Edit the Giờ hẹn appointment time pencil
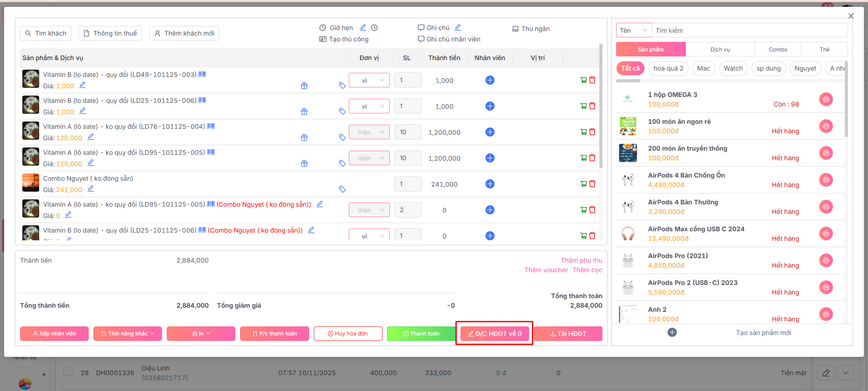 click(363, 28)
